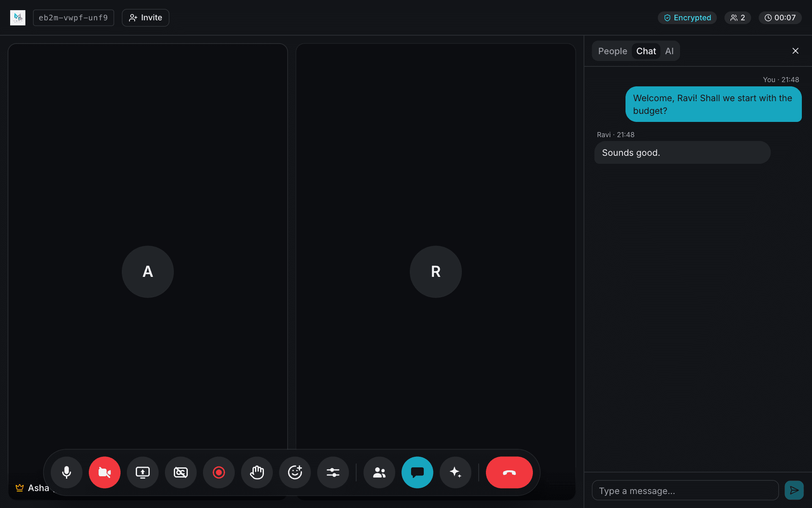Image resolution: width=812 pixels, height=508 pixels.
Task: Show the participants panel from toolbar
Action: [x=379, y=472]
